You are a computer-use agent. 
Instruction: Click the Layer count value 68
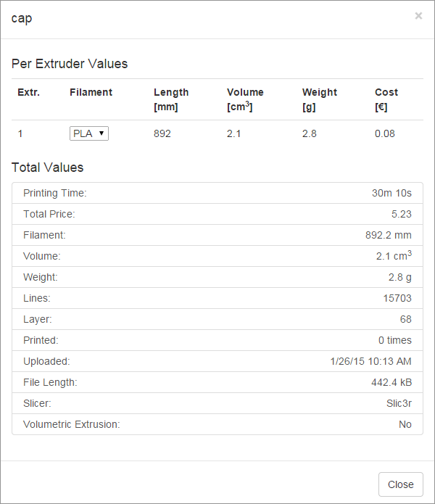pyautogui.click(x=405, y=319)
